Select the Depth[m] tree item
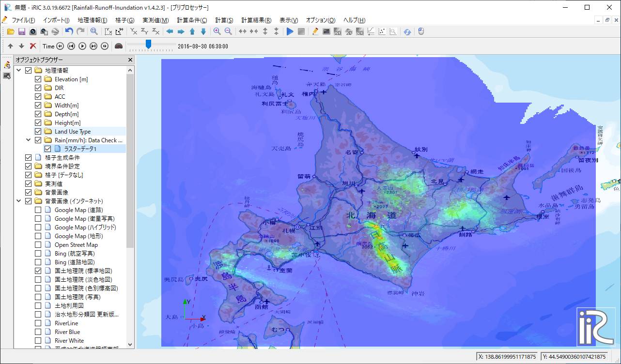 [67, 114]
